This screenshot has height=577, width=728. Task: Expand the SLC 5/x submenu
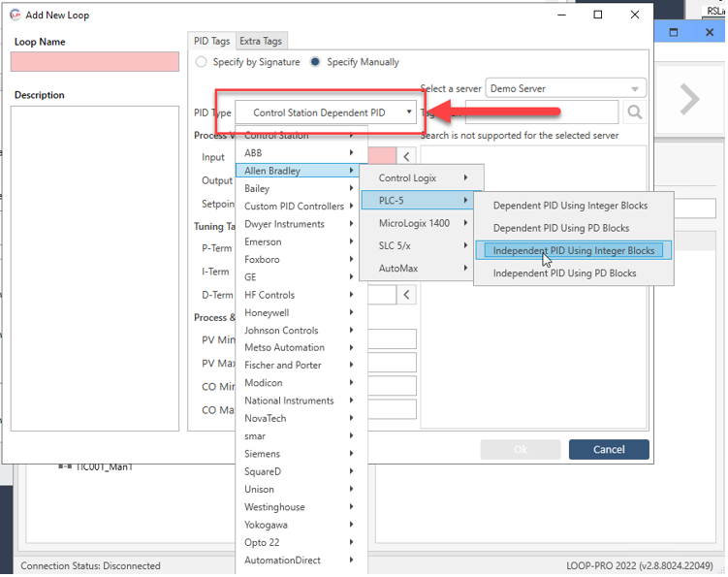point(417,245)
